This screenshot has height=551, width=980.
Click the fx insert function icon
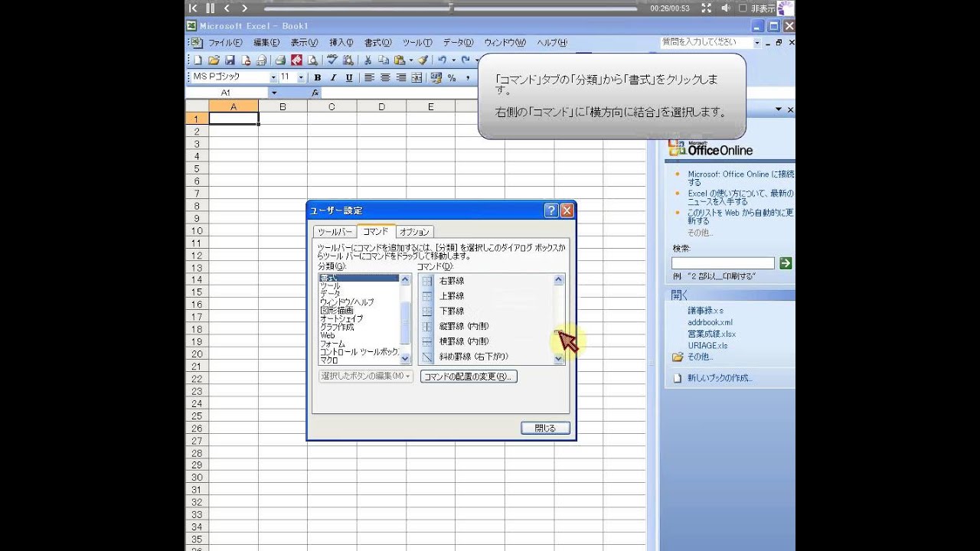(315, 93)
